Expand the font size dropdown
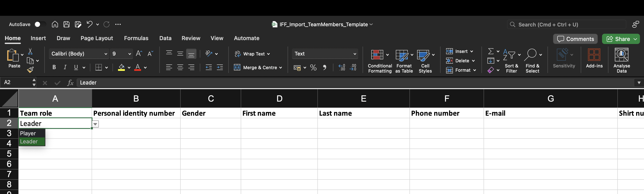 point(130,54)
